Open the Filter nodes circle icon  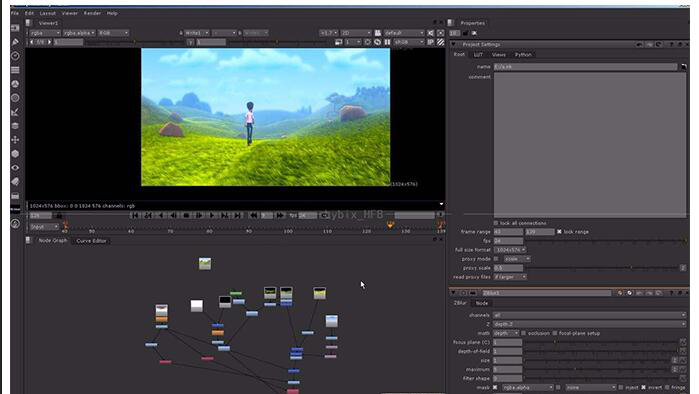[x=15, y=98]
